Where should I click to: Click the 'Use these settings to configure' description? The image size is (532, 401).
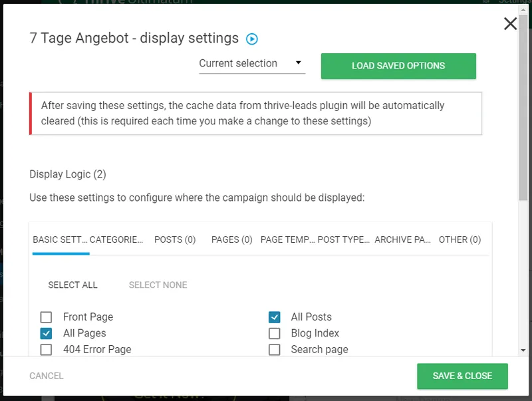[x=197, y=198]
